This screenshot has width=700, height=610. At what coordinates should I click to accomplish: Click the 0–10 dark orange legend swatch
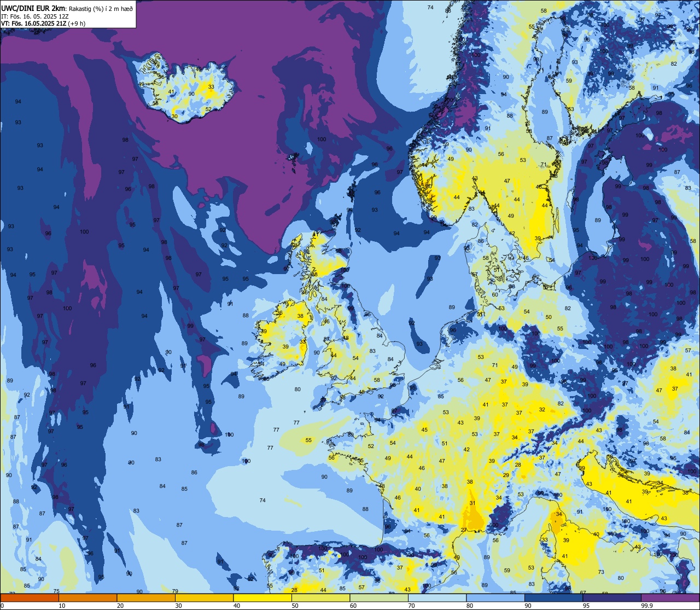(30, 597)
